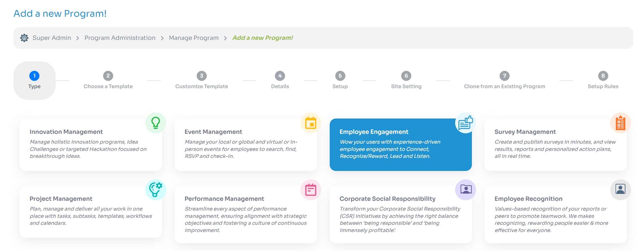Open the Super Admin breadcrumb link
Screen dimensions: 644x251
[52, 38]
